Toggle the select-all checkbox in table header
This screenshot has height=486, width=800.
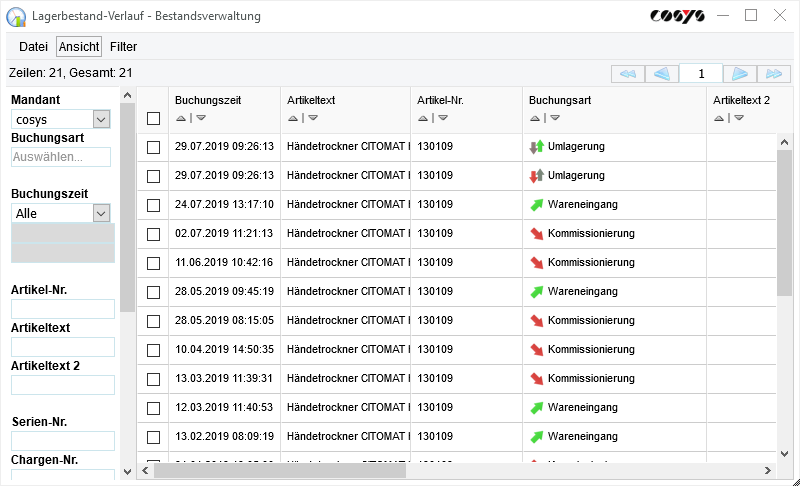[153, 118]
